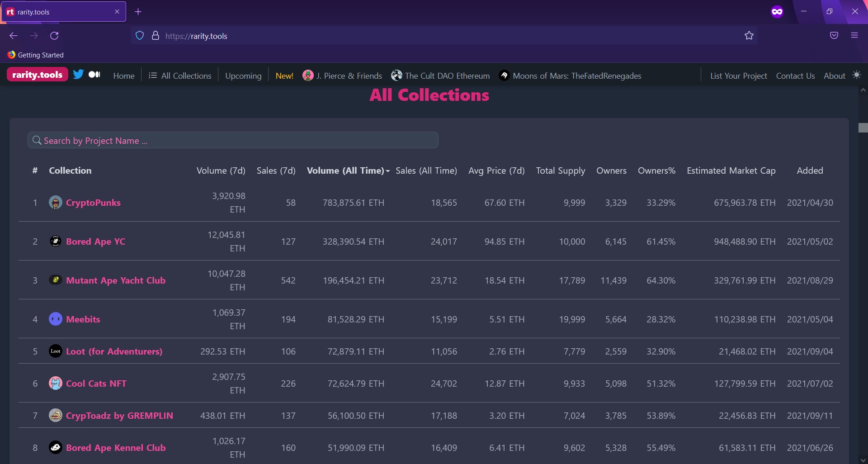Open the Bored Ape Kennel Club collection

(x=116, y=448)
